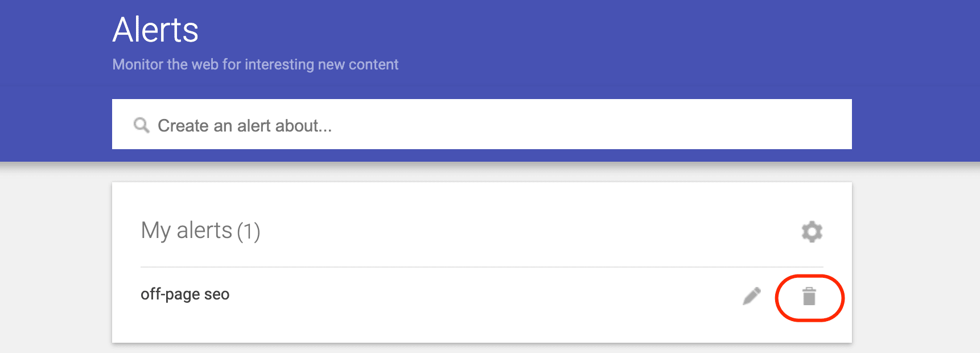This screenshot has height=353, width=980.
Task: Click the 'Alerts' page title
Action: 155,30
